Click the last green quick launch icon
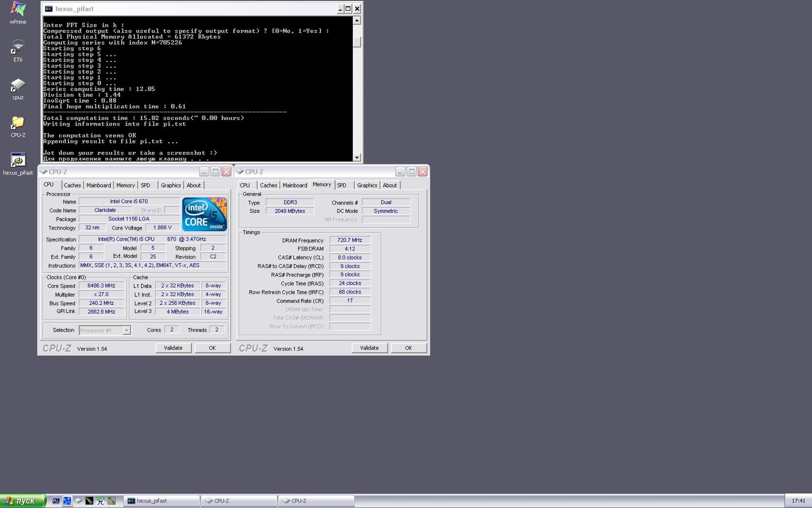 (112, 501)
